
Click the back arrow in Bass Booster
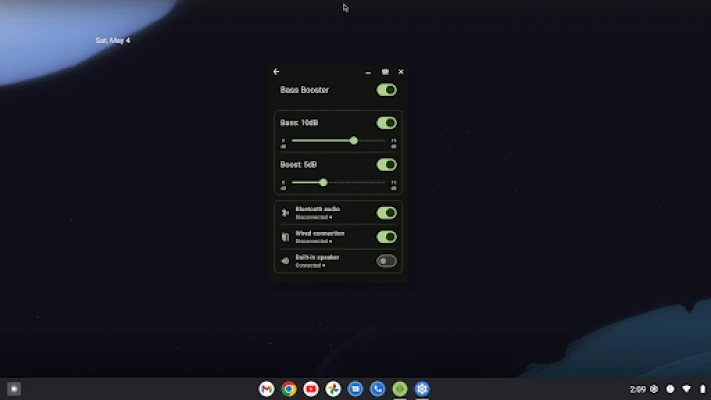276,72
